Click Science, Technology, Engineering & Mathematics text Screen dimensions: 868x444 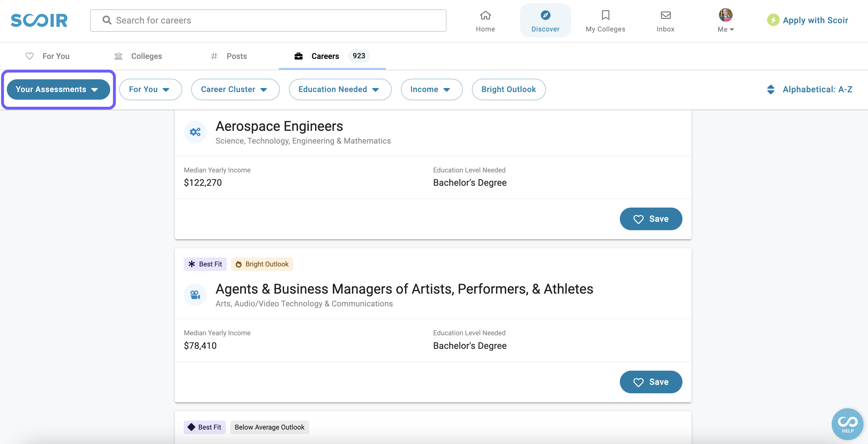303,141
